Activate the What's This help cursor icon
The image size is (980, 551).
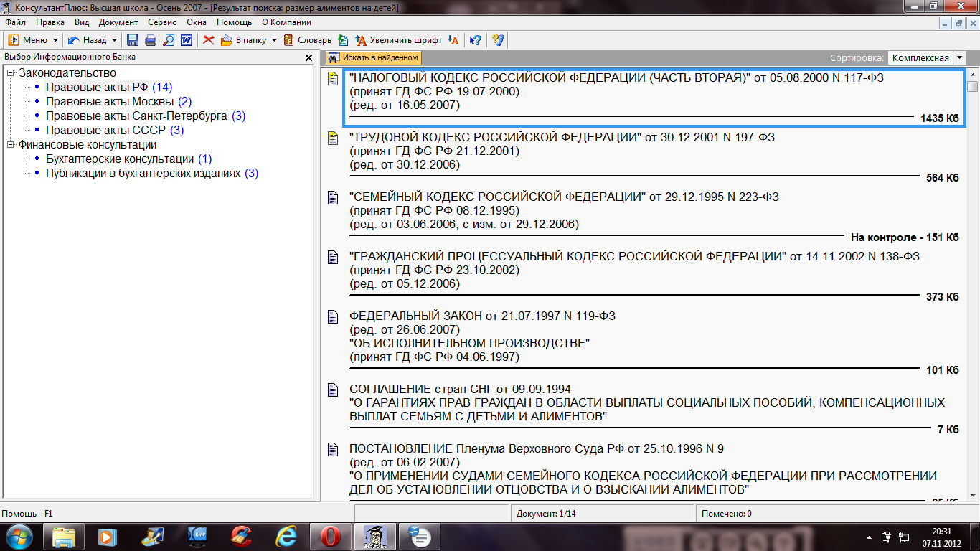[x=475, y=40]
